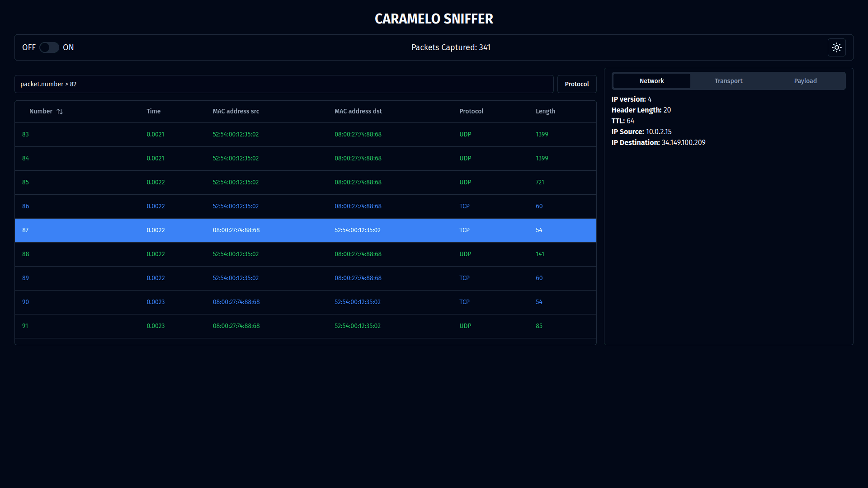
Task: Click the packet filter input field
Action: pos(284,84)
